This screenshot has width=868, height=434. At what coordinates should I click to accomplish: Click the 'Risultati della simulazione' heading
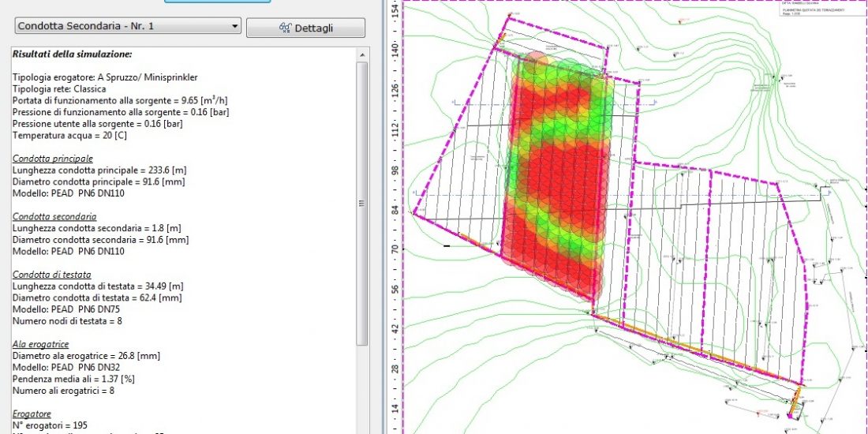(x=72, y=54)
